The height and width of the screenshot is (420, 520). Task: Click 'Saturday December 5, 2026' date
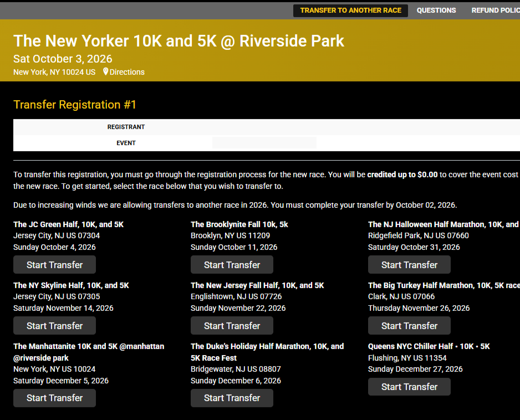60,381
